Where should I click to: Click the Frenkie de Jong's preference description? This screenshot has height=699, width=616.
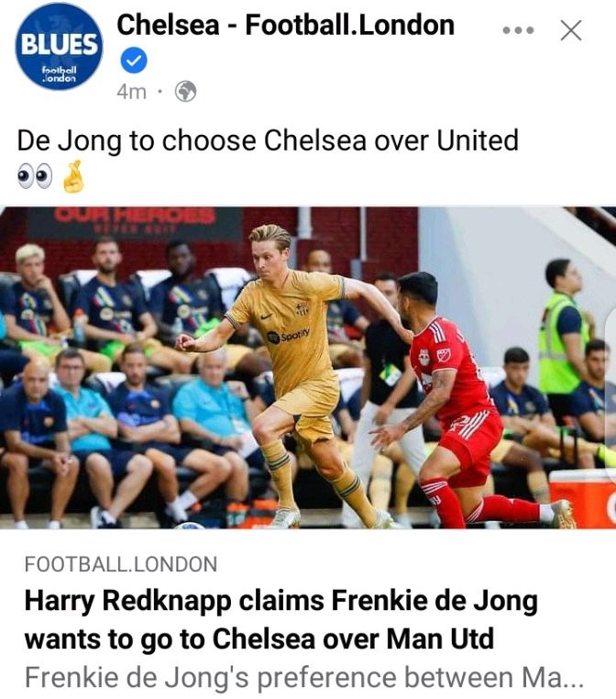pos(303,678)
